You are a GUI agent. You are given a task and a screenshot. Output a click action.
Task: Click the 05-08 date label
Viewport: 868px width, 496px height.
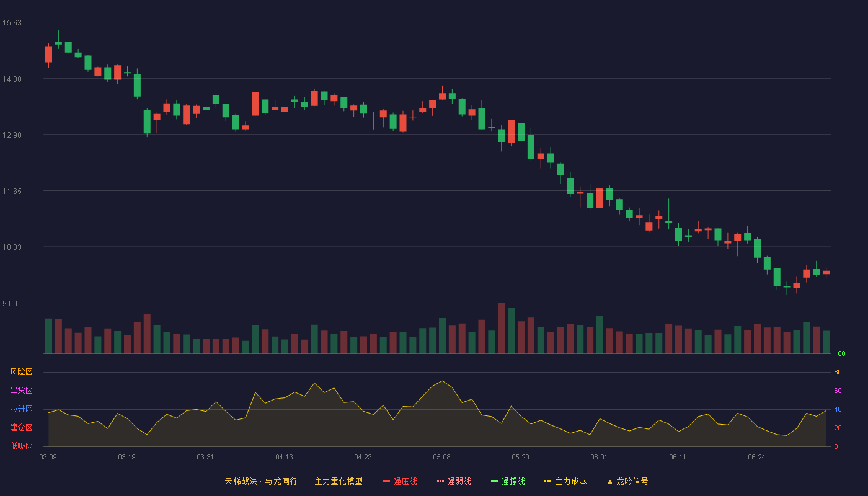point(442,457)
